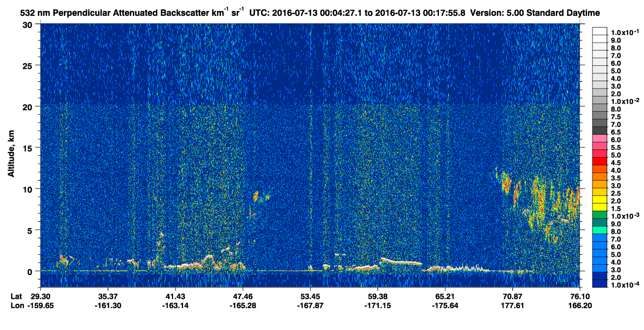Click the "Lat" row label
The width and height of the screenshot is (644, 330).
coord(16,296)
